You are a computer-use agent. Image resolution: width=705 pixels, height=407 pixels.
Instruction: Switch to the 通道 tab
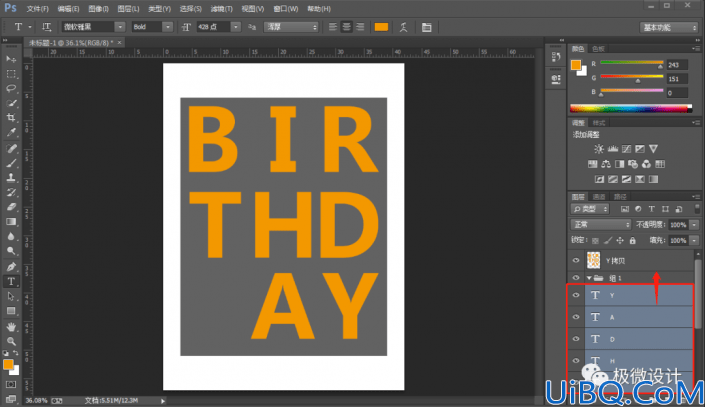pos(598,197)
